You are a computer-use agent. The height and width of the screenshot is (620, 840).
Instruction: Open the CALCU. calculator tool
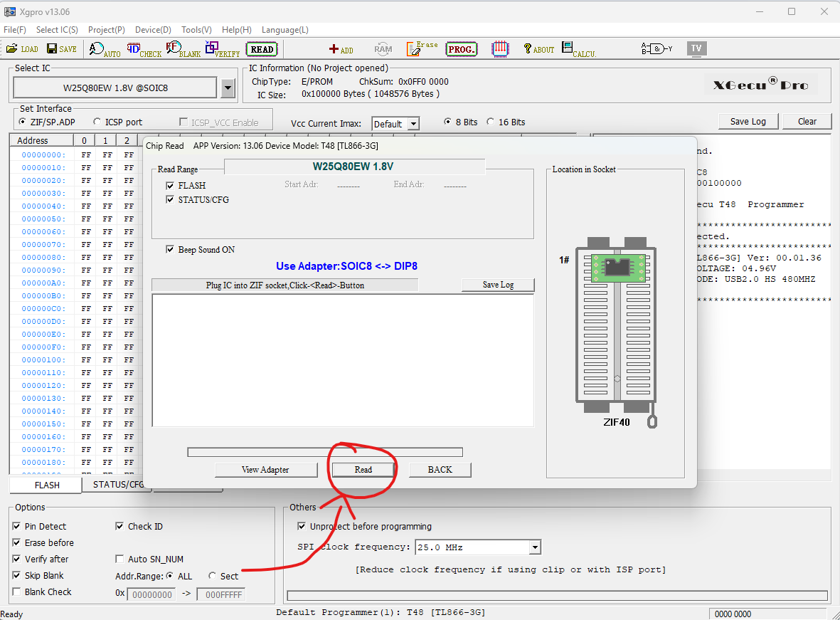pyautogui.click(x=578, y=49)
